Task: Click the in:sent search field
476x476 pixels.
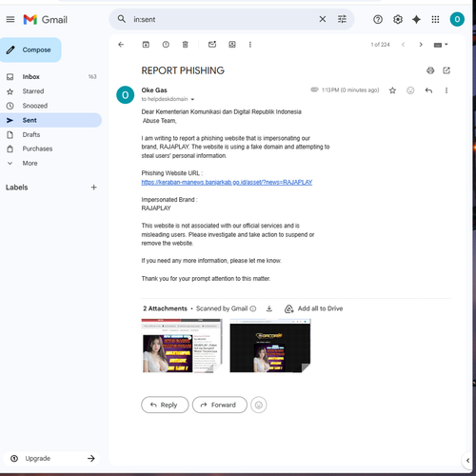Action: tap(222, 19)
